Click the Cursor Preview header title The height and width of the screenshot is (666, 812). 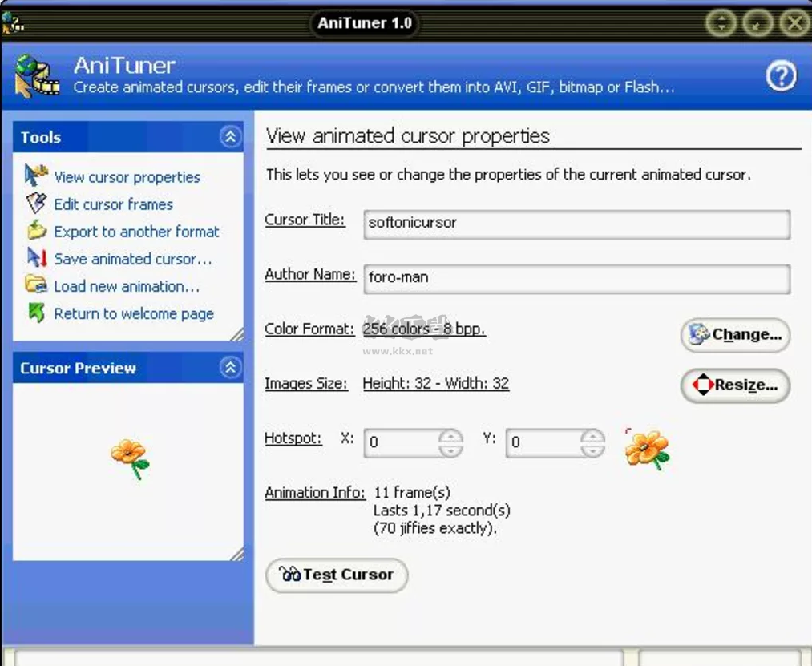point(79,368)
